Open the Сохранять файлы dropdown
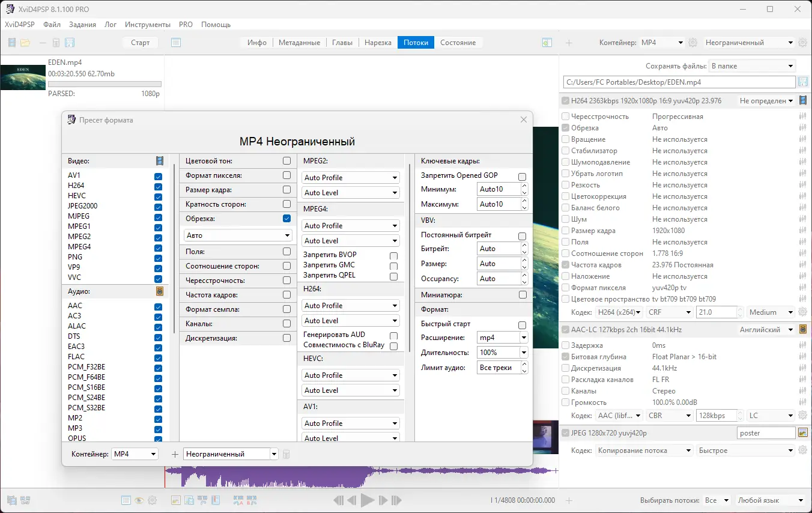Screen dimensions: 812x513 752,66
